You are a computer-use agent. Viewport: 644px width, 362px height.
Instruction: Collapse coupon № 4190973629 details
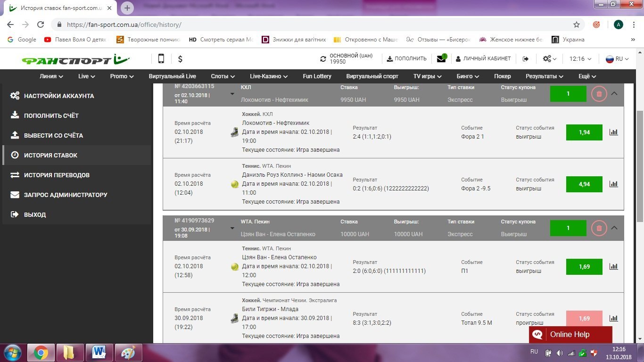click(x=614, y=228)
